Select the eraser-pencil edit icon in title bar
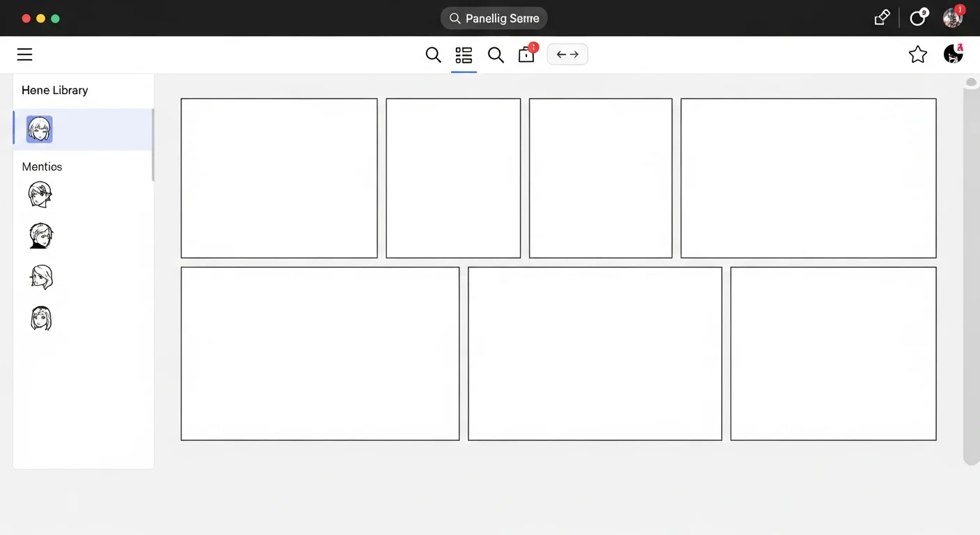The width and height of the screenshot is (980, 535). [882, 17]
